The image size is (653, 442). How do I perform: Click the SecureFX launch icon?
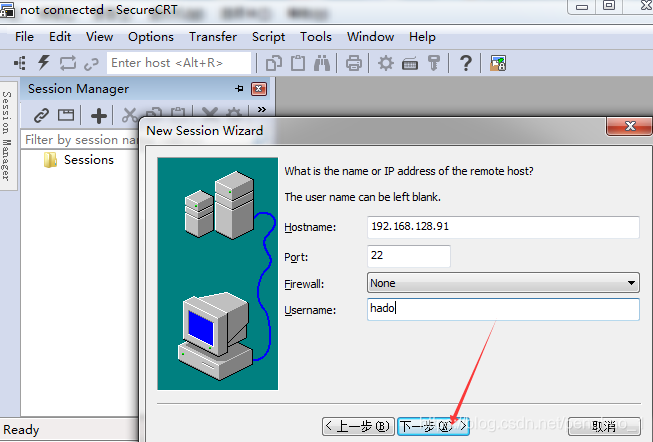pos(498,63)
